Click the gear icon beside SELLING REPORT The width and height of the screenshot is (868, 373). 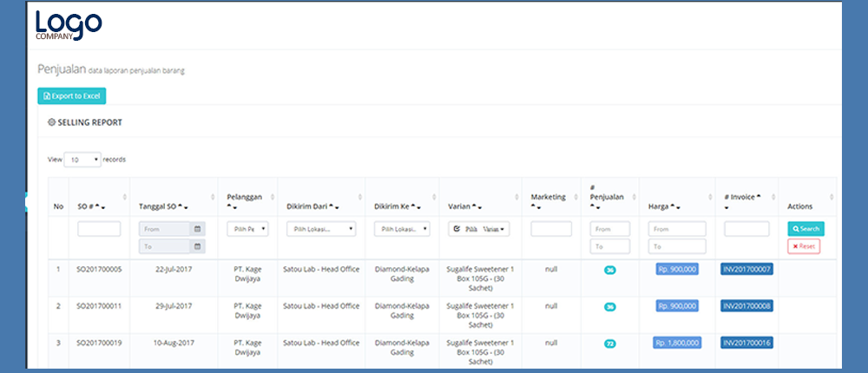click(51, 123)
